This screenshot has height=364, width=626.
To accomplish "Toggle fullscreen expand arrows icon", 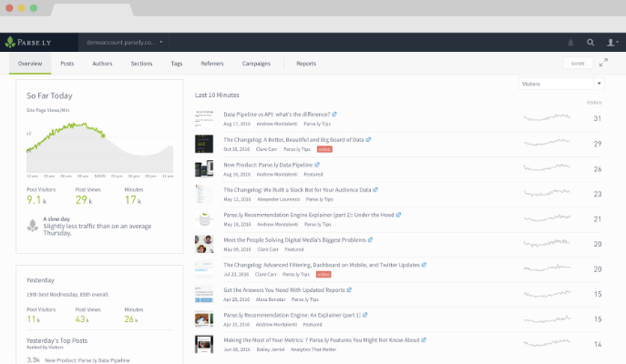I will pyautogui.click(x=603, y=63).
